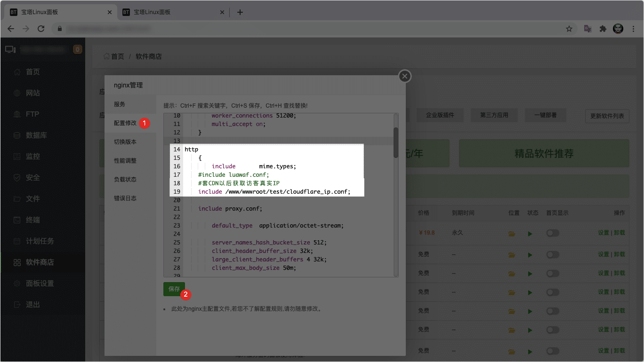Click 首页 breadcrumb link
Viewport: 644px width, 362px height.
(x=118, y=56)
